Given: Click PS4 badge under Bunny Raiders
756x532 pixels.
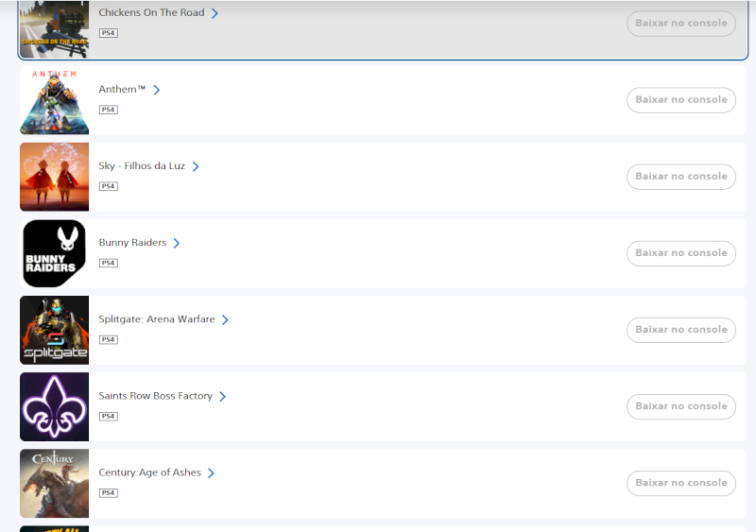Looking at the screenshot, I should pyautogui.click(x=109, y=264).
